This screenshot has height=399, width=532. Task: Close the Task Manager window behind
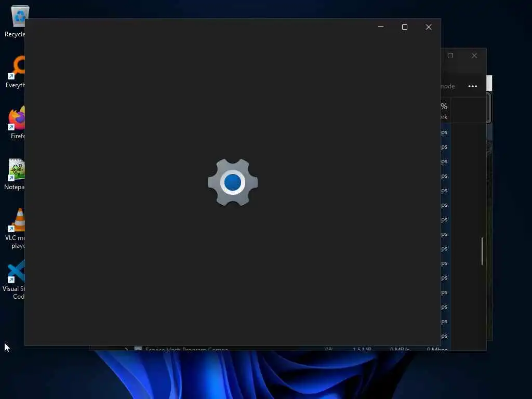(474, 56)
